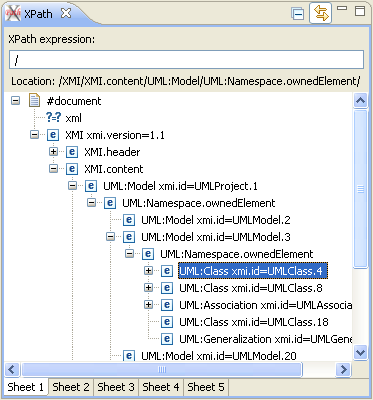Switch to the Sheet 1 tab
Viewport: 373px width, 400px height.
(26, 387)
